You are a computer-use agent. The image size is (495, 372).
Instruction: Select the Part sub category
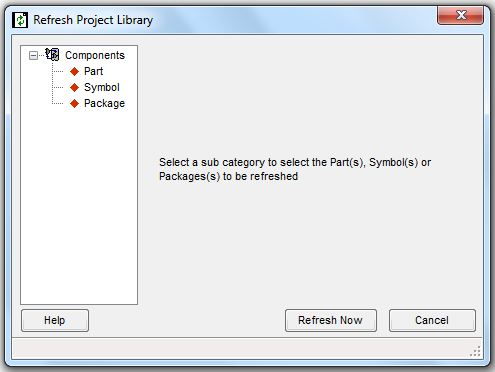point(93,71)
